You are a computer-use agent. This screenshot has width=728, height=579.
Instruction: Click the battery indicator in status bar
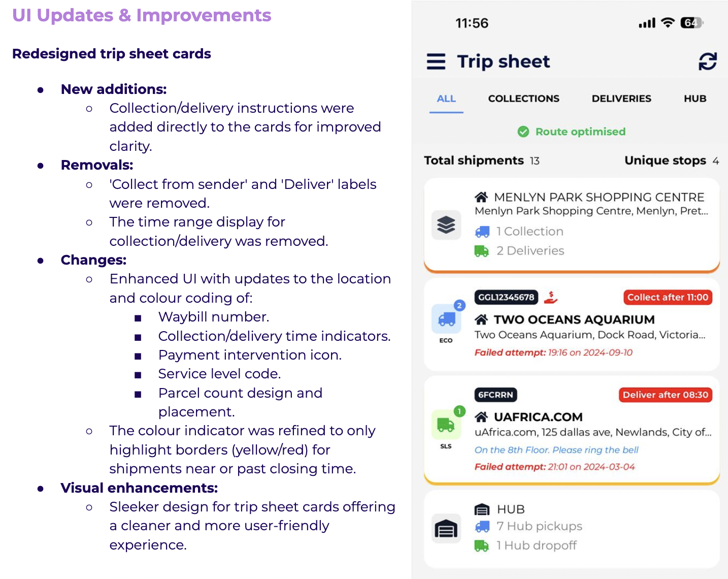691,23
